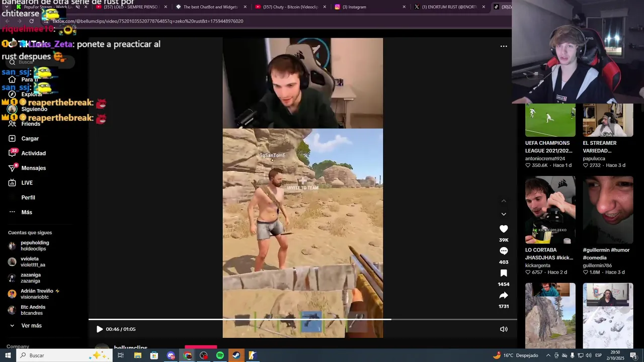Reload the page with the refresh icon
The height and width of the screenshot is (362, 644).
click(x=31, y=21)
